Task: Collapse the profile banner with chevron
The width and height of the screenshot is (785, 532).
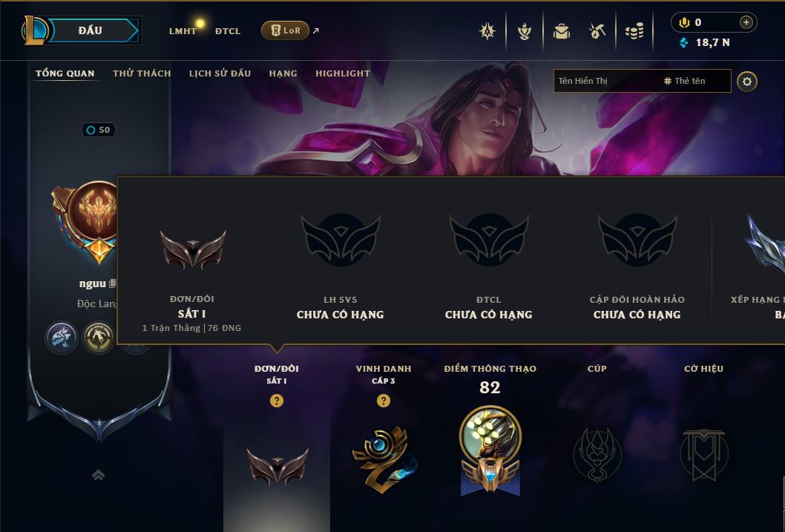Action: pyautogui.click(x=98, y=474)
